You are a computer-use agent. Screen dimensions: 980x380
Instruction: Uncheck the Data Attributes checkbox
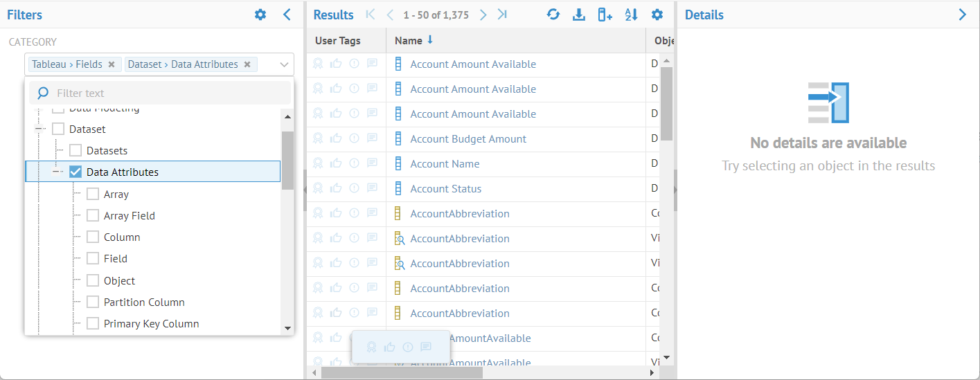pyautogui.click(x=75, y=172)
